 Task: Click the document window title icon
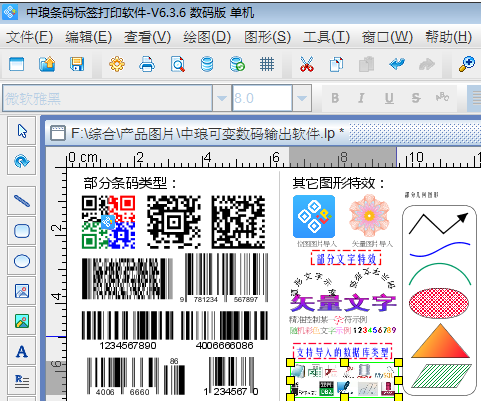tap(58, 133)
